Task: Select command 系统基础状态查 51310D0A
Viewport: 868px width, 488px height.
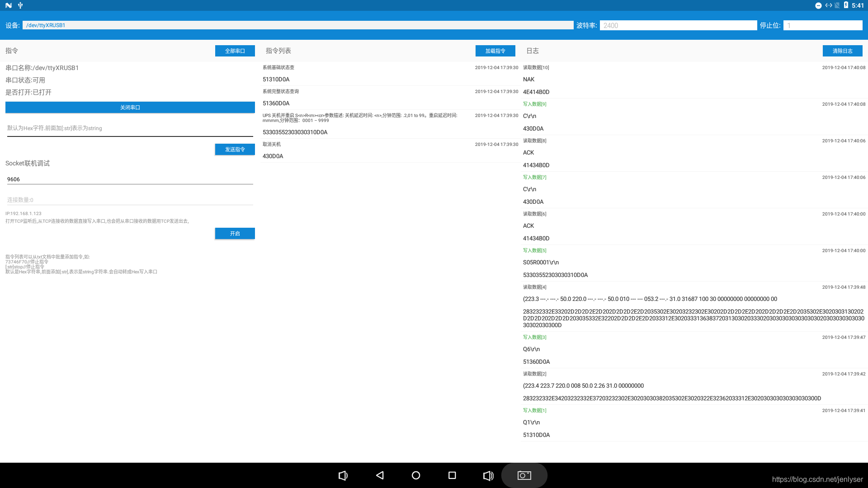Action: 391,74
